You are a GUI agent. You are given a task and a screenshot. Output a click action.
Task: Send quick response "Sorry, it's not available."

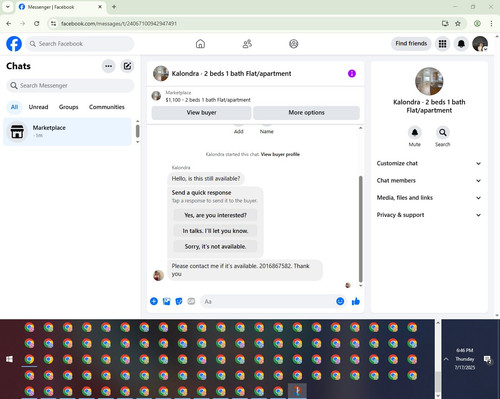(215, 247)
